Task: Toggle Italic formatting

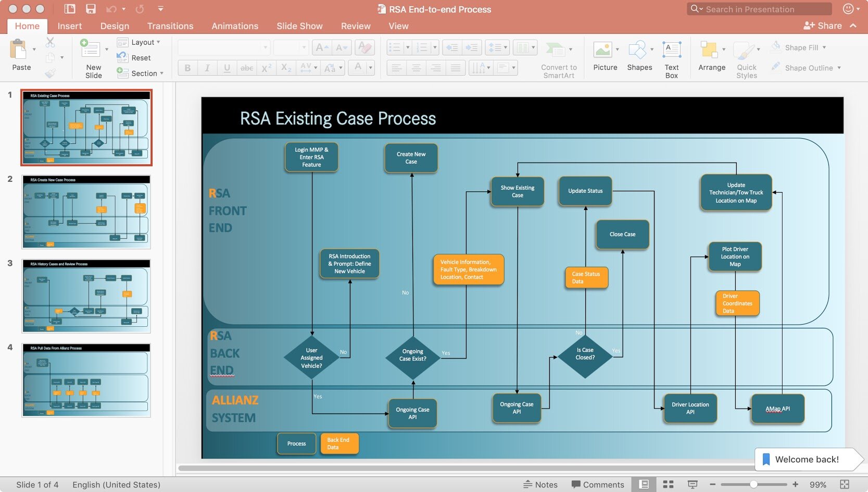Action: pyautogui.click(x=207, y=68)
